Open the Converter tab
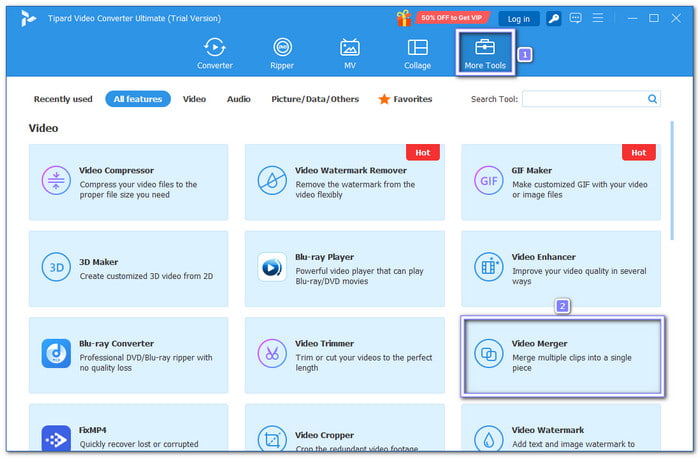 pyautogui.click(x=215, y=54)
